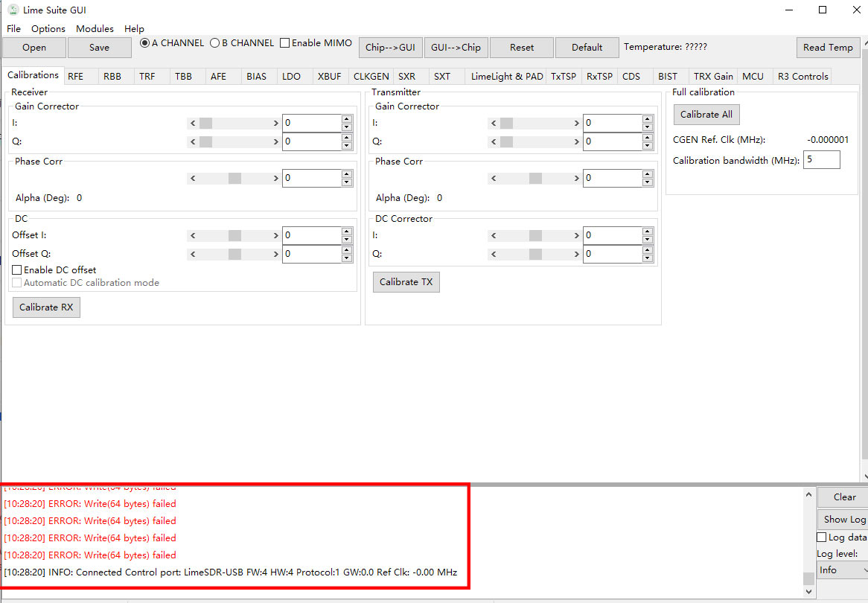
Task: Tick the Enable DC offset checkbox
Action: [x=17, y=269]
